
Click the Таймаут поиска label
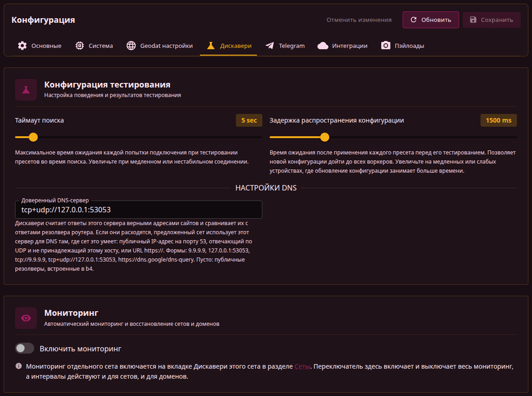pyautogui.click(x=39, y=120)
